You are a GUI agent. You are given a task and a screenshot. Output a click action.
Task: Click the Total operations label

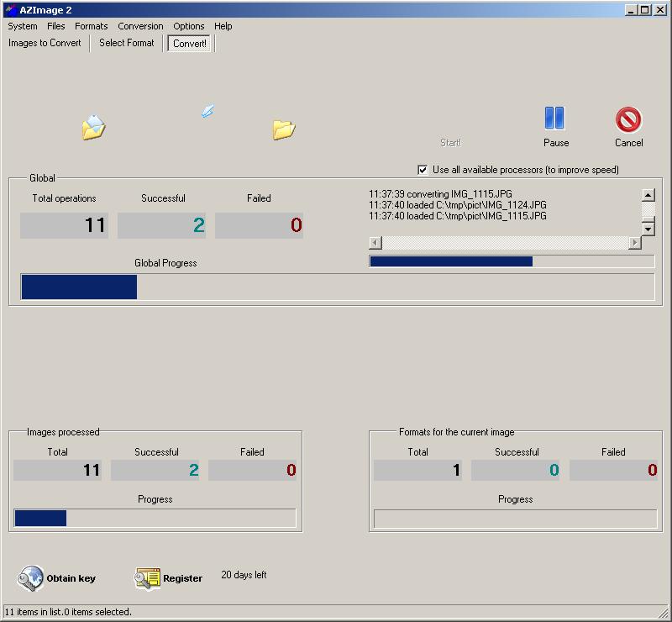pos(65,198)
